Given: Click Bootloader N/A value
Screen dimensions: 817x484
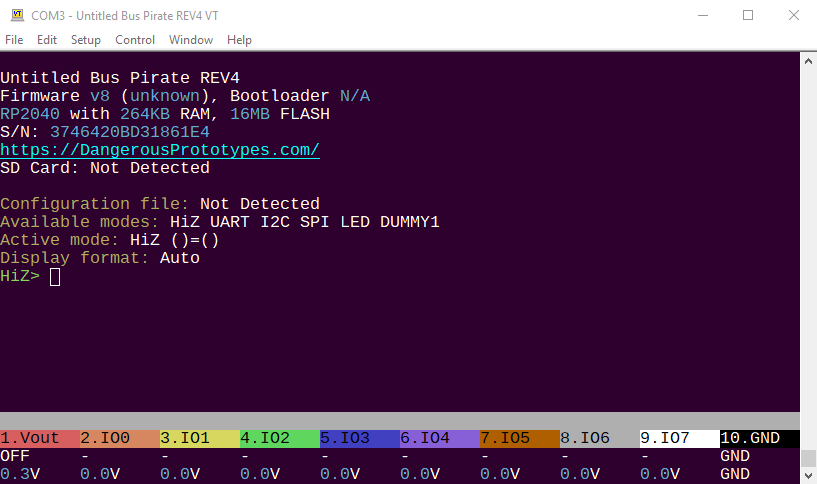Looking at the screenshot, I should (x=355, y=96).
